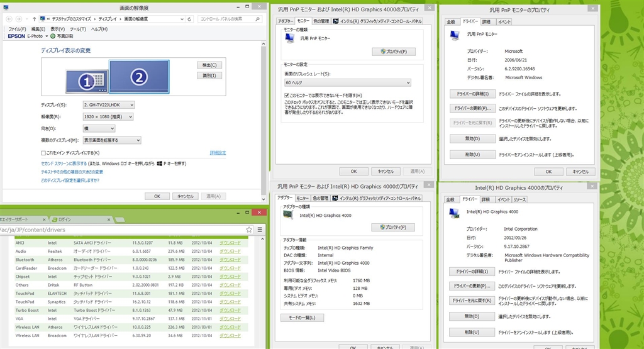Click the 検出(C) button
Viewport: 644px width, 349px height.
[209, 65]
